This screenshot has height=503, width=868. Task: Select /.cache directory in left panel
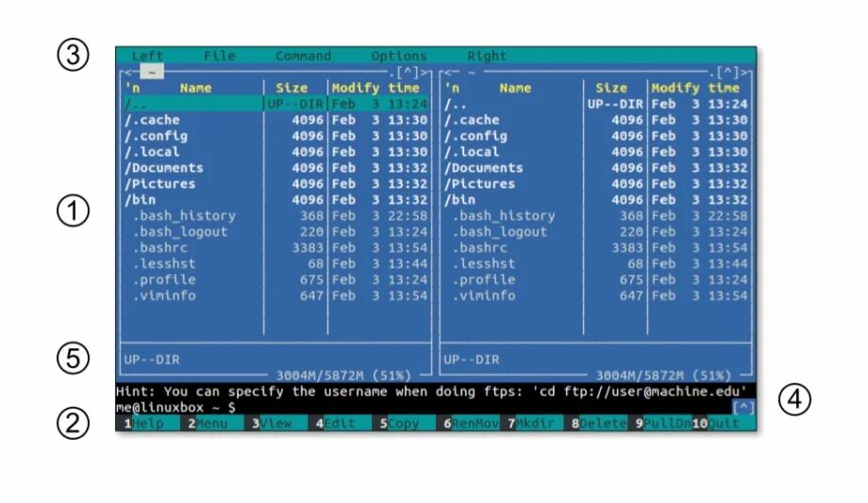pos(275,120)
